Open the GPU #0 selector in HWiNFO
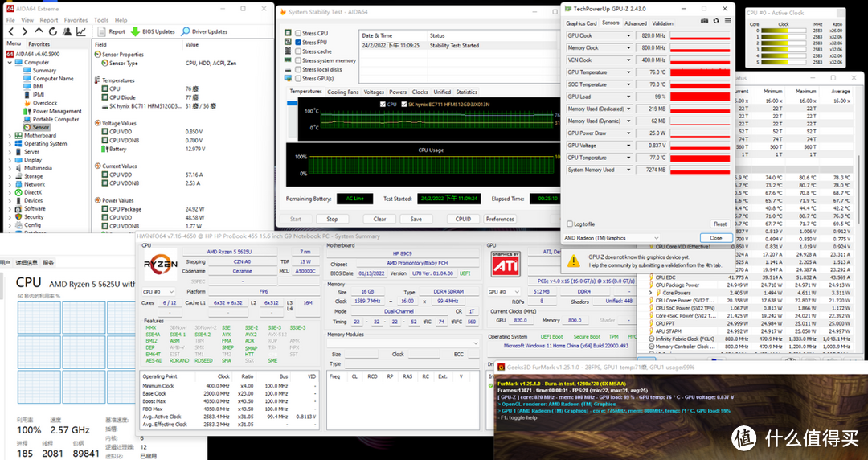 (x=504, y=291)
